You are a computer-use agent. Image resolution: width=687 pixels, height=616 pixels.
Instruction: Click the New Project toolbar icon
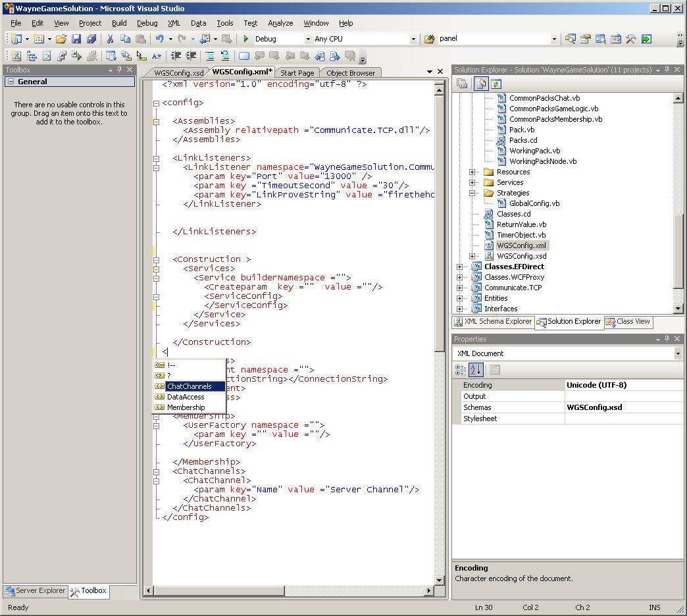[x=16, y=39]
